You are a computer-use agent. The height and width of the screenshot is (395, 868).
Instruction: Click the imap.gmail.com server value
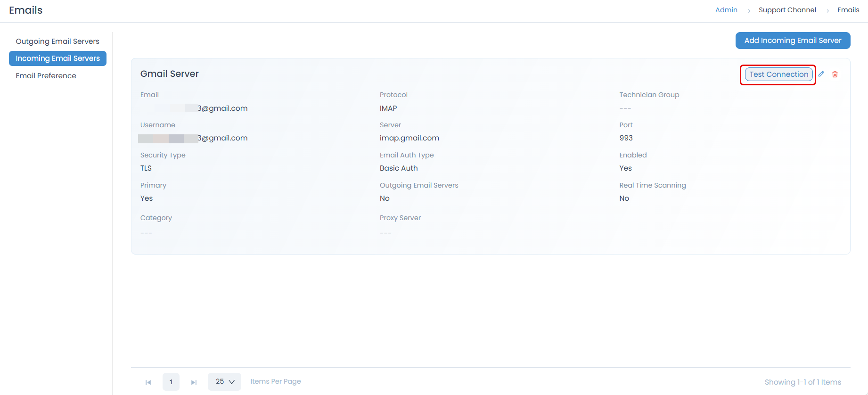click(x=409, y=138)
